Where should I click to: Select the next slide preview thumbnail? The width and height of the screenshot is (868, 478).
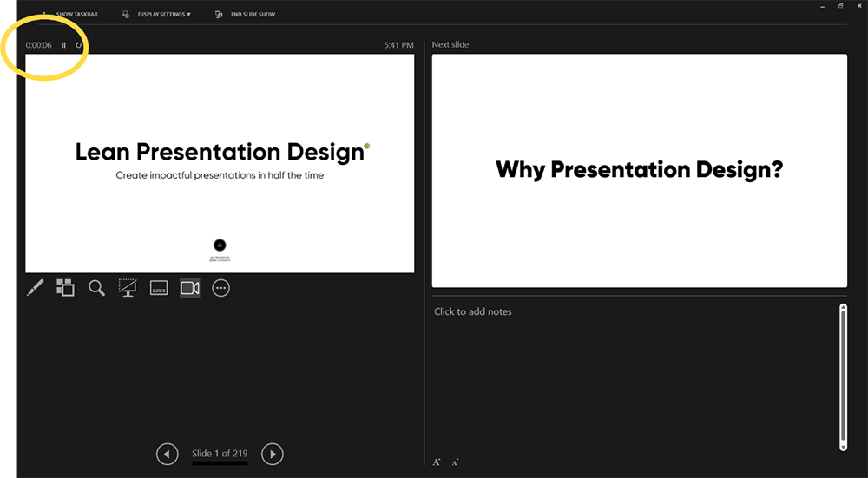pyautogui.click(x=640, y=170)
